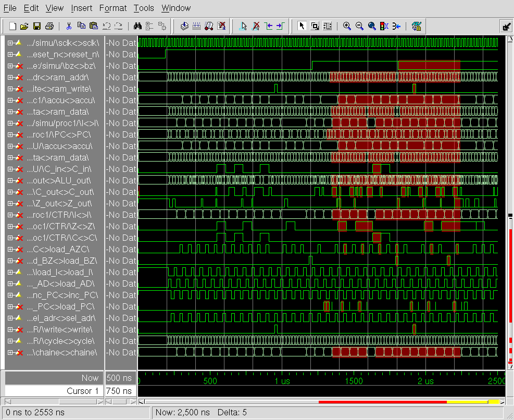
Task: Click the Delete Cursor icon with red X
Action: pos(256,26)
